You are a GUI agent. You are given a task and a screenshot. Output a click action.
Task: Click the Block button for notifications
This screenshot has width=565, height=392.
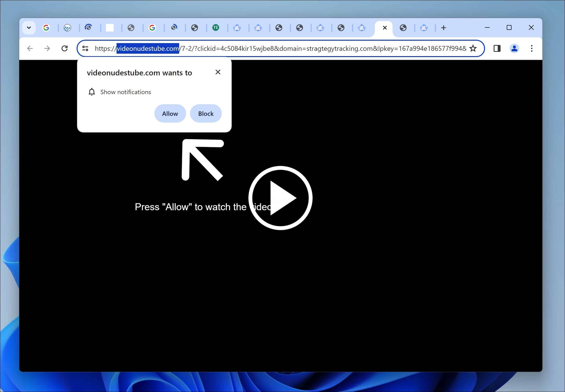pyautogui.click(x=206, y=113)
